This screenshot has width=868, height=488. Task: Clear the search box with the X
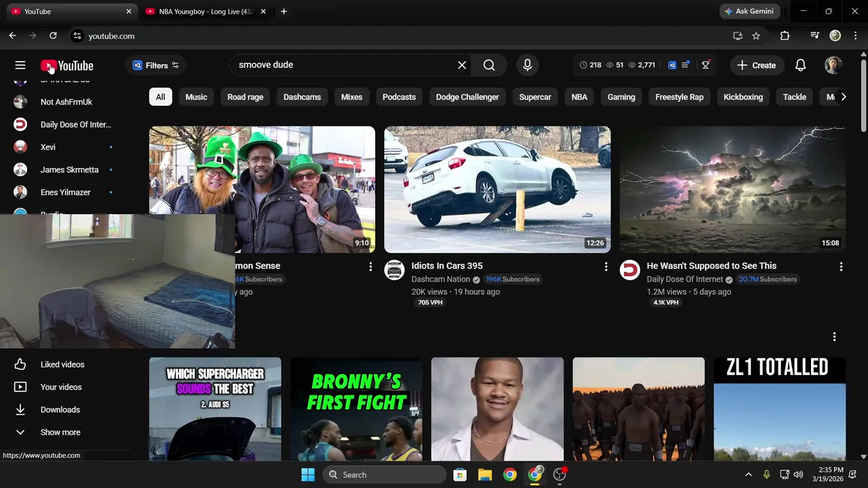pyautogui.click(x=462, y=65)
